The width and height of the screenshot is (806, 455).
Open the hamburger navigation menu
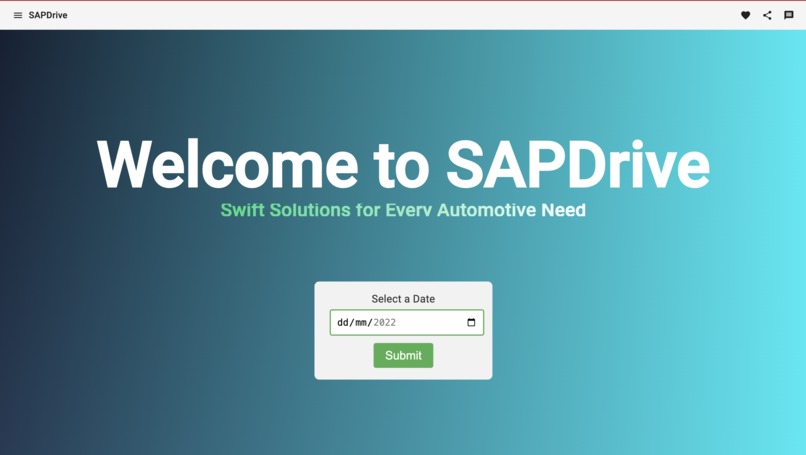(x=17, y=15)
